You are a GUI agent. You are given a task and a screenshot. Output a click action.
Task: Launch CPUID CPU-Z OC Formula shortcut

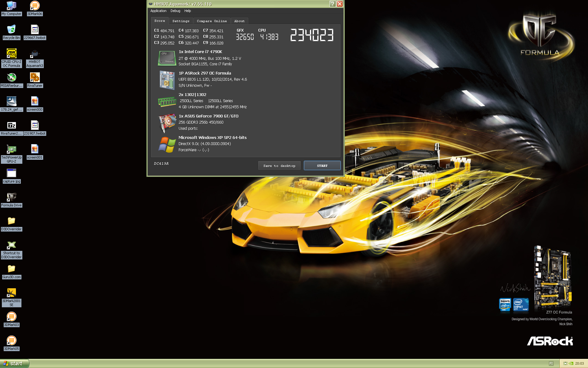(11, 58)
